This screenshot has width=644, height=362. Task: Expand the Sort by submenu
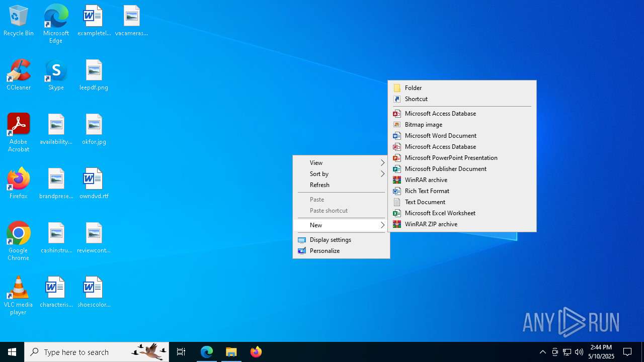coord(341,173)
